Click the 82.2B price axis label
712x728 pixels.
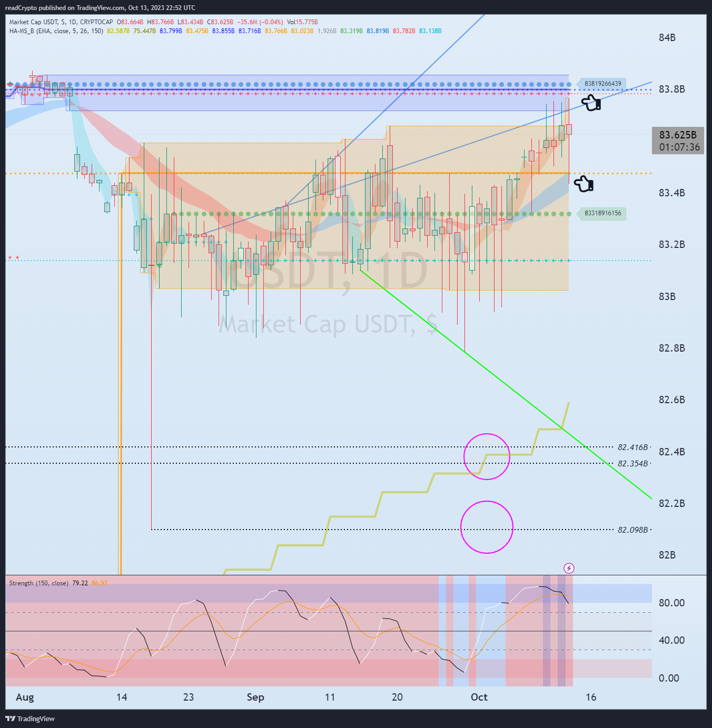click(672, 503)
